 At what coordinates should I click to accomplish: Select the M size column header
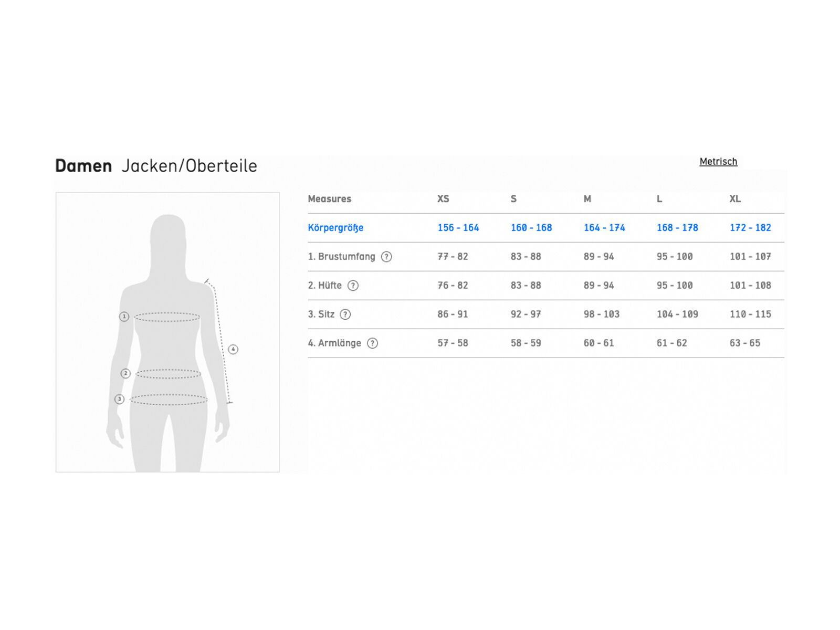pyautogui.click(x=587, y=199)
